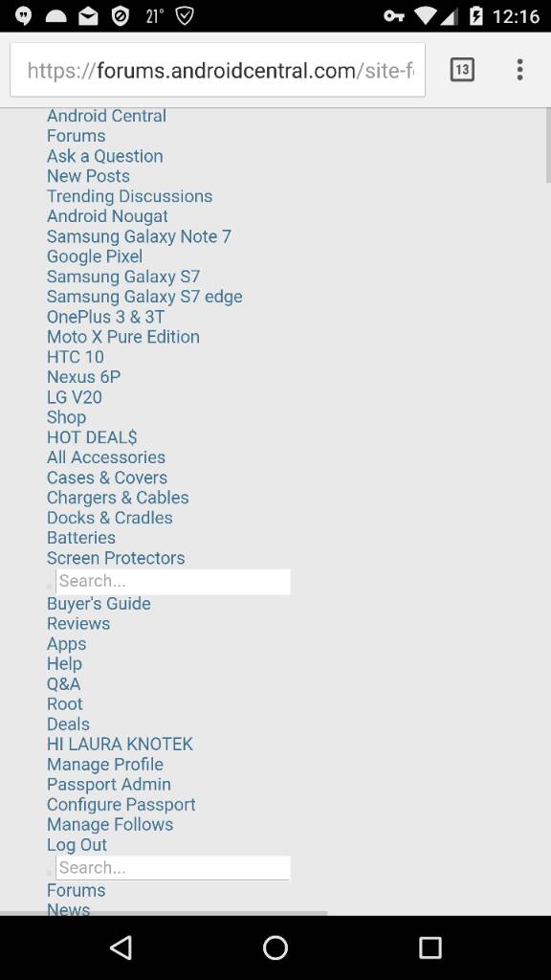The width and height of the screenshot is (551, 980).
Task: Choose Log Out from account links
Action: point(77,845)
